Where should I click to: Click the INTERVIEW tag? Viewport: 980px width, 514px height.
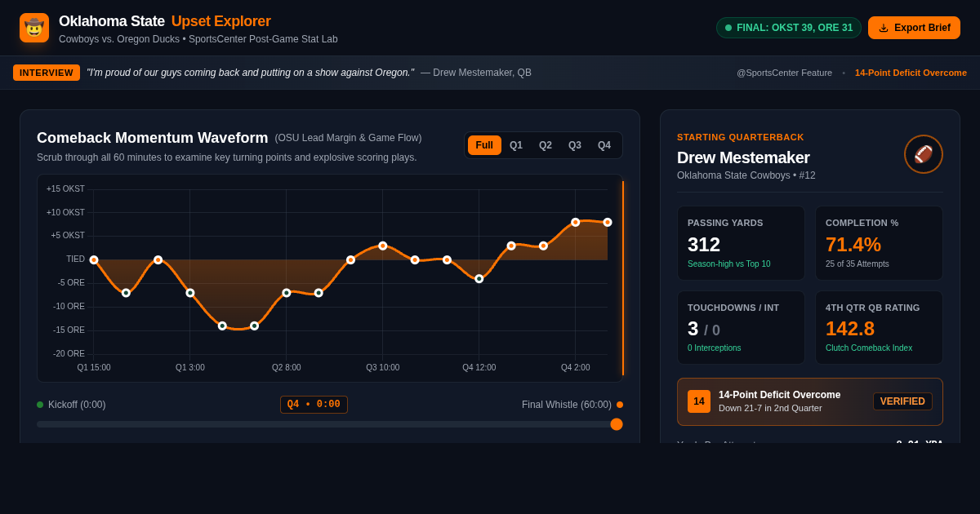(x=47, y=73)
